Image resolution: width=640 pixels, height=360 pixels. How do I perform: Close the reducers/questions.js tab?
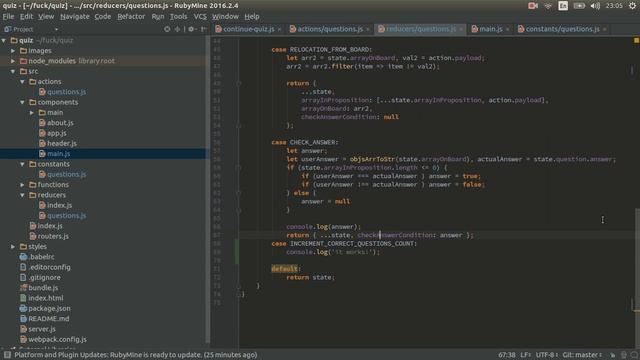461,29
